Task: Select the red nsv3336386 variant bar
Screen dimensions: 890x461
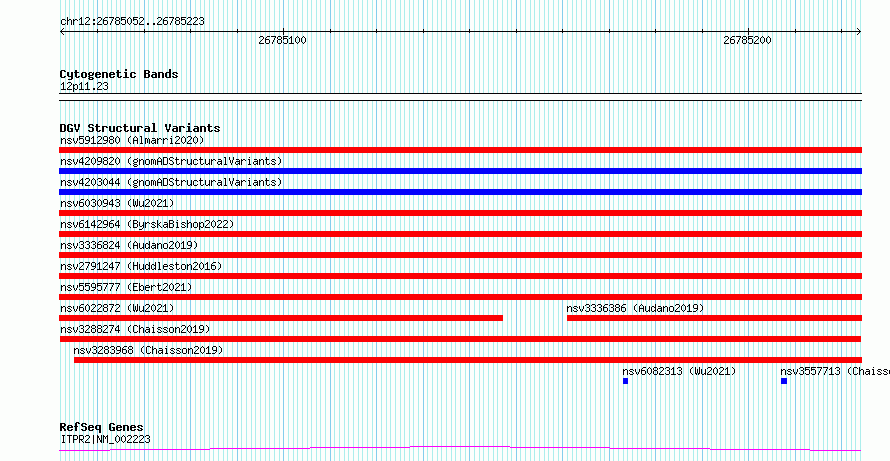Action: [x=714, y=318]
